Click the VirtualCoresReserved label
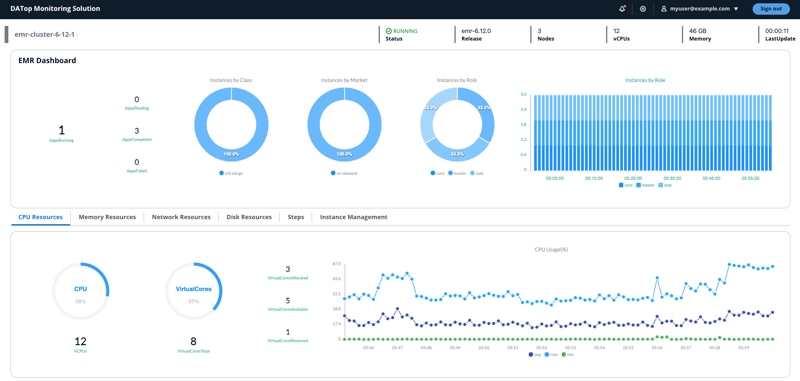The height and width of the screenshot is (381, 800). coord(288,340)
